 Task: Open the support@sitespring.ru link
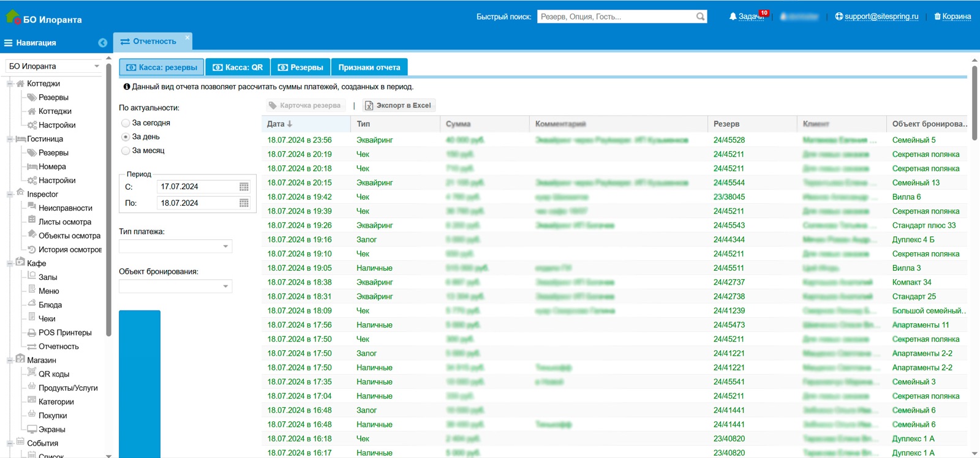(x=881, y=17)
